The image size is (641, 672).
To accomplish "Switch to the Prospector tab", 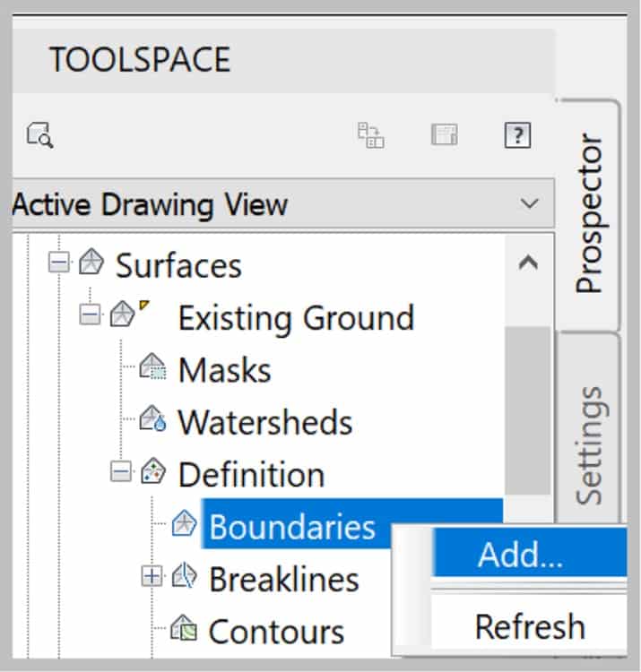I will (589, 213).
